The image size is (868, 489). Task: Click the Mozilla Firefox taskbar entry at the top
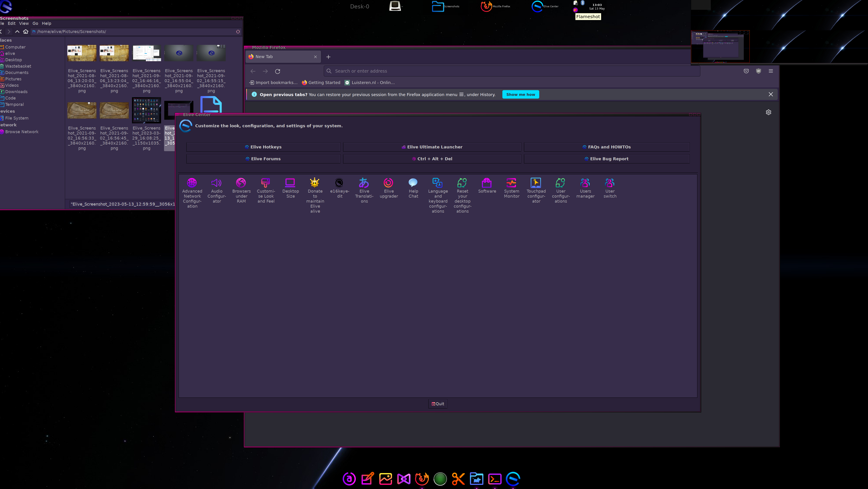pos(496,6)
